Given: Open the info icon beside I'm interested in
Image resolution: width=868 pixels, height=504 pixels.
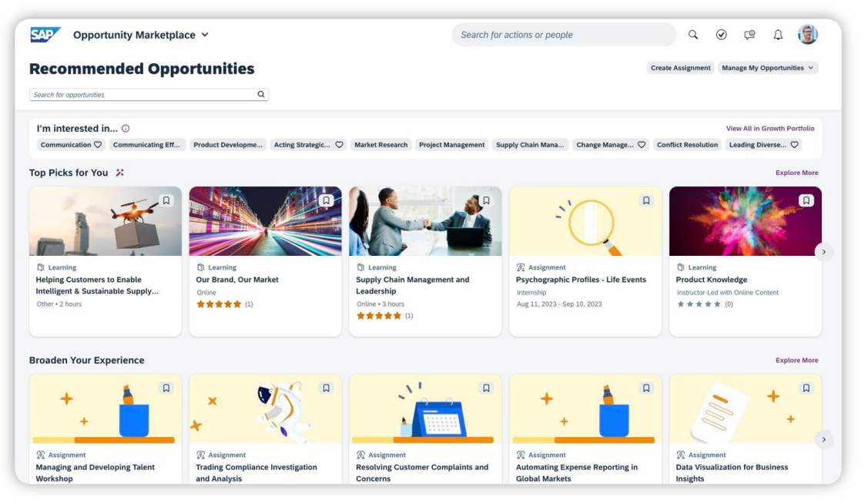Looking at the screenshot, I should click(126, 129).
